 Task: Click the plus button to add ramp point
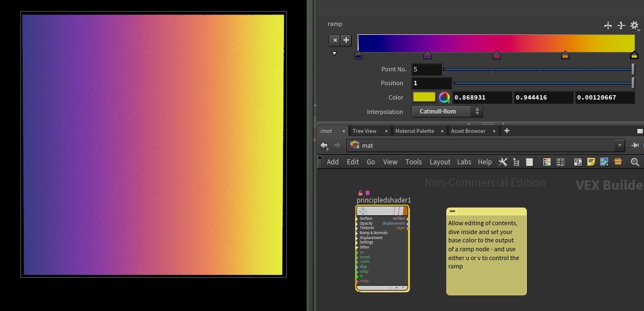(346, 40)
